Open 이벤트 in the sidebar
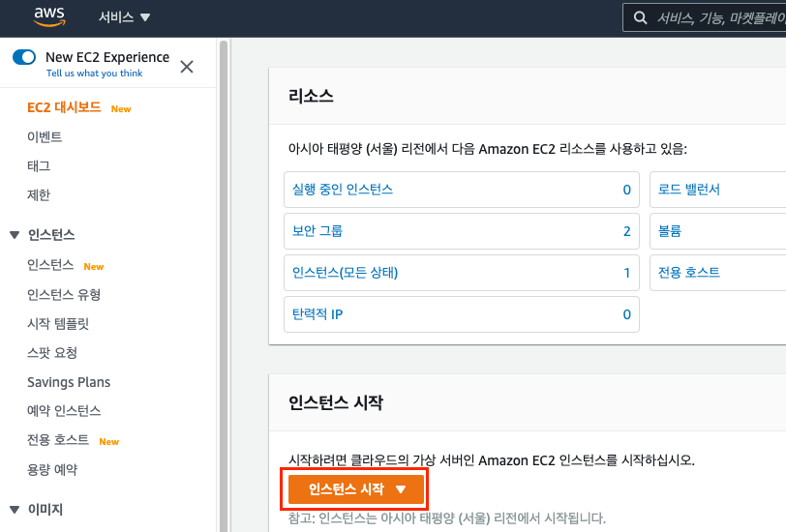This screenshot has height=532, width=786. tap(45, 136)
